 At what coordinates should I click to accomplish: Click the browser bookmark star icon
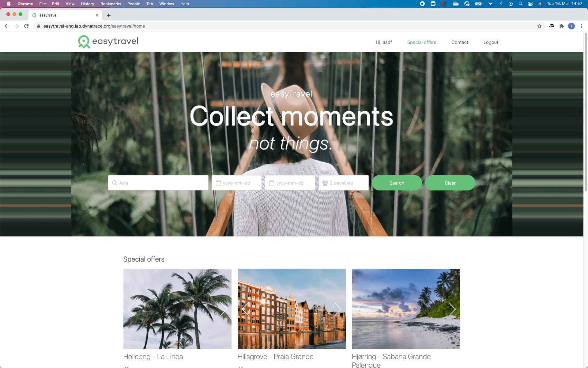(540, 26)
